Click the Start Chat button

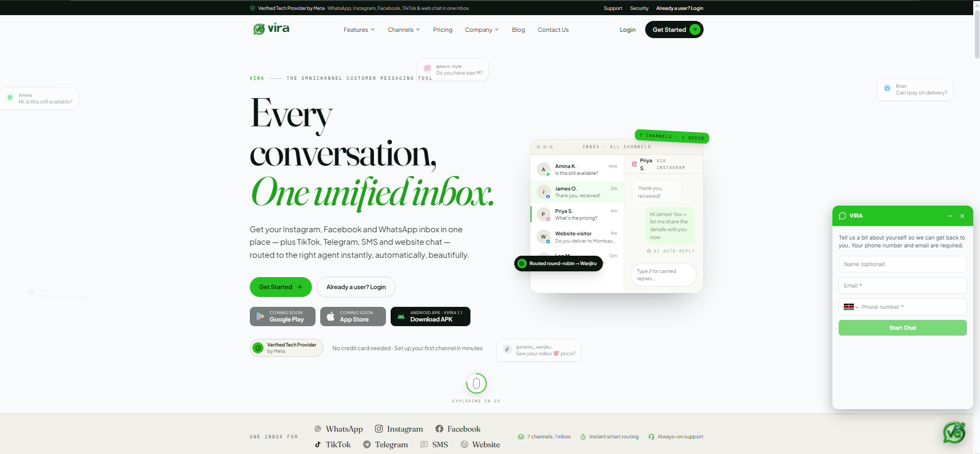902,328
